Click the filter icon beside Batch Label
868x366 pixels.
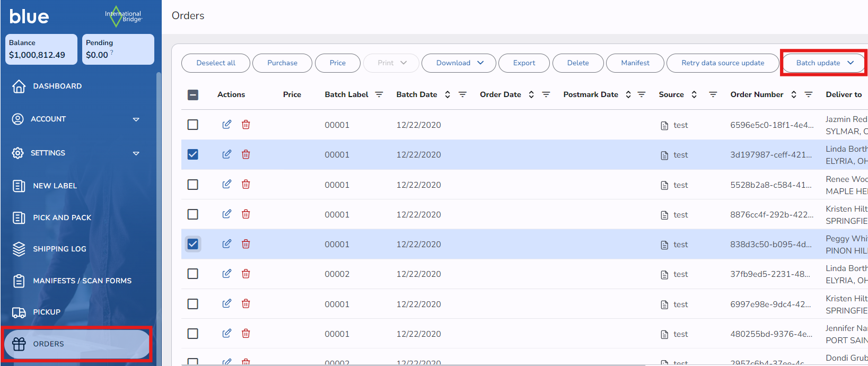click(379, 94)
